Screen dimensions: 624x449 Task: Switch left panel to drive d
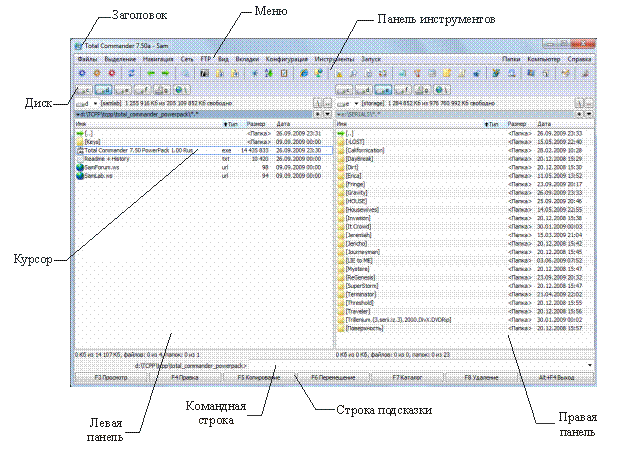(x=103, y=90)
